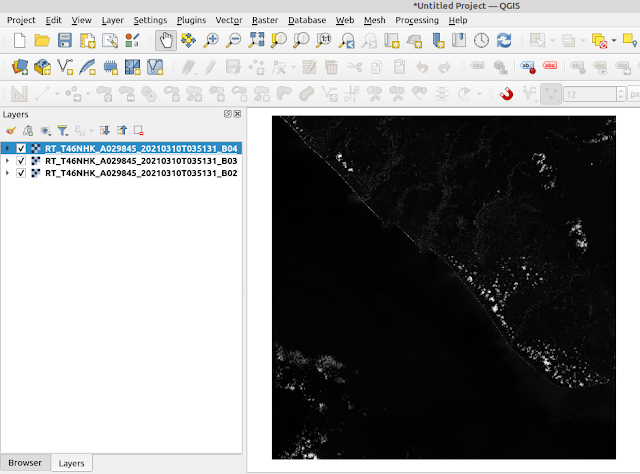Create a new project with New Project icon

pyautogui.click(x=20, y=40)
